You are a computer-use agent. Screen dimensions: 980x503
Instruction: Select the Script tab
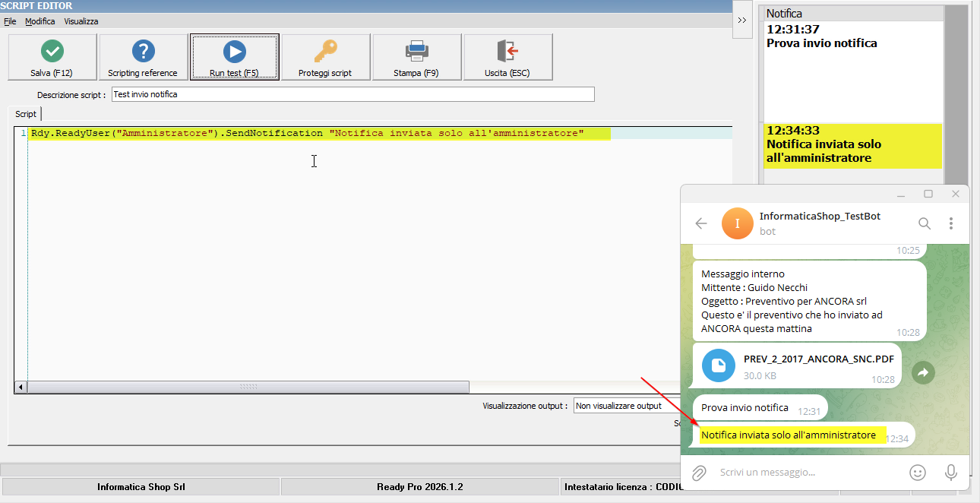pos(26,114)
